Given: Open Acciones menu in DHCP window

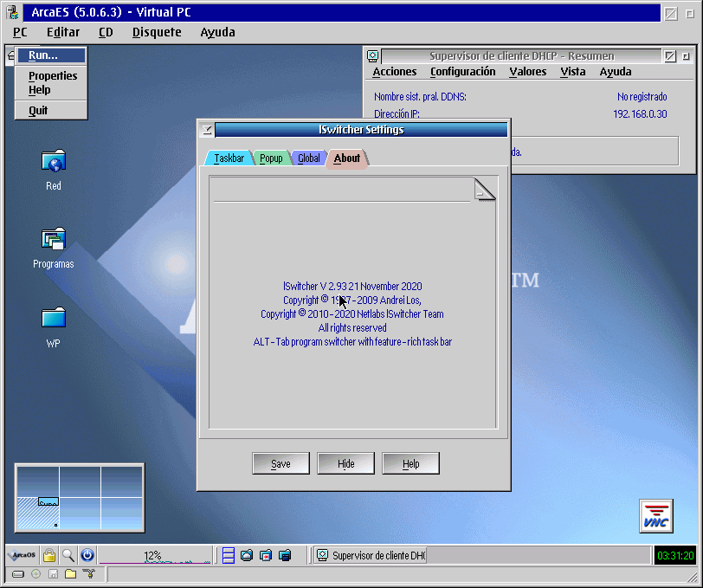Looking at the screenshot, I should point(395,72).
